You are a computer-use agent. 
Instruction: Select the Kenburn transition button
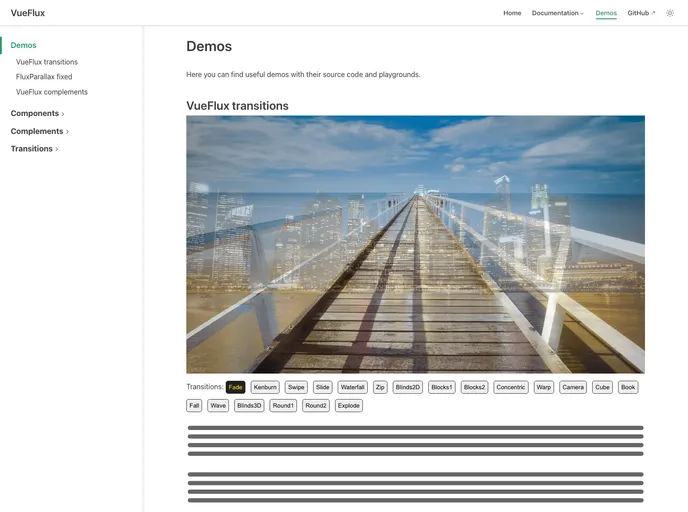[x=265, y=387]
